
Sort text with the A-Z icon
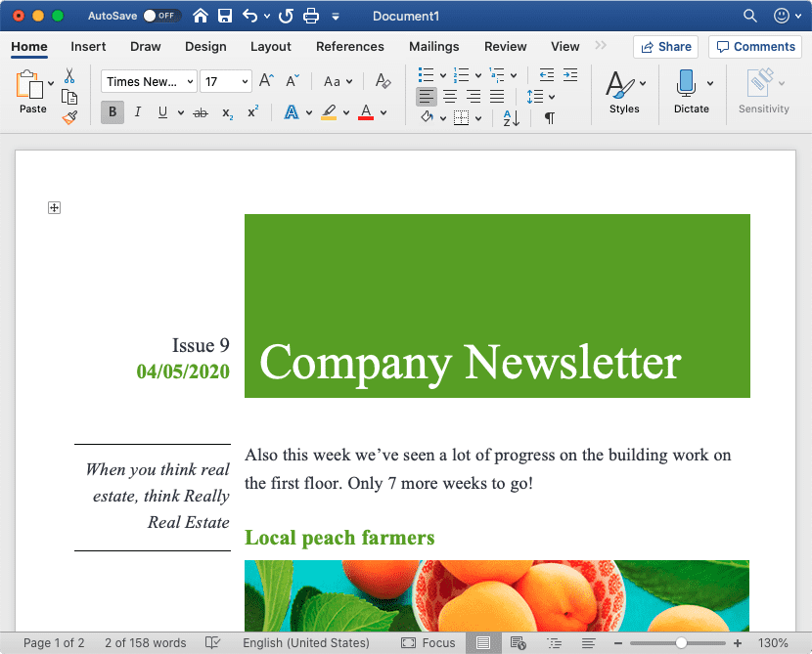(512, 118)
